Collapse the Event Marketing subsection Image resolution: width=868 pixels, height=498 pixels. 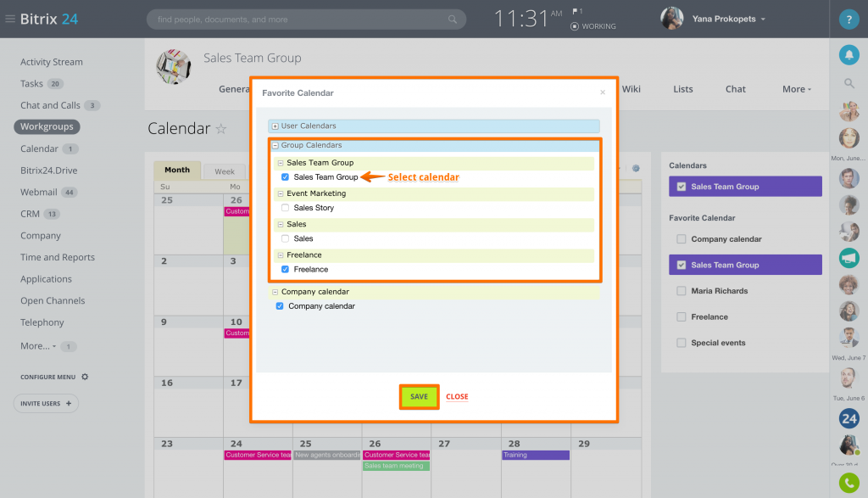pyautogui.click(x=281, y=194)
